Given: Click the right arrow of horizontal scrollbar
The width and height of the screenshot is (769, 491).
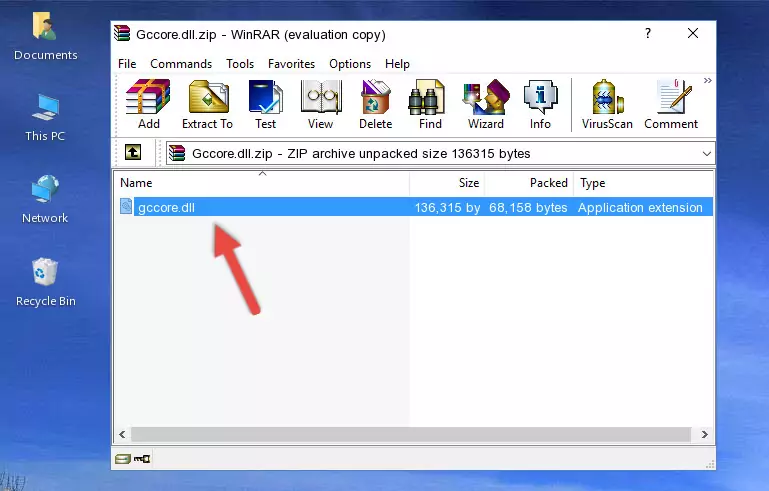Looking at the screenshot, I should click(x=705, y=434).
